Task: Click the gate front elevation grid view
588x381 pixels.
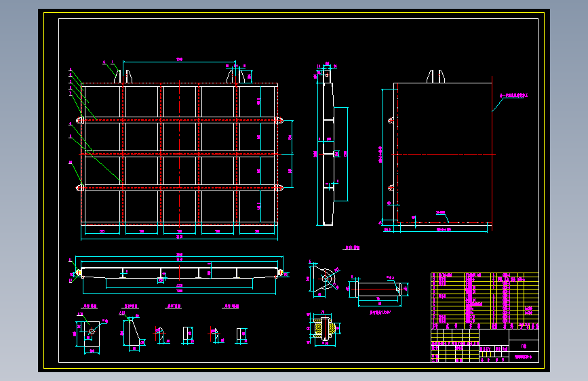Action: [179, 154]
